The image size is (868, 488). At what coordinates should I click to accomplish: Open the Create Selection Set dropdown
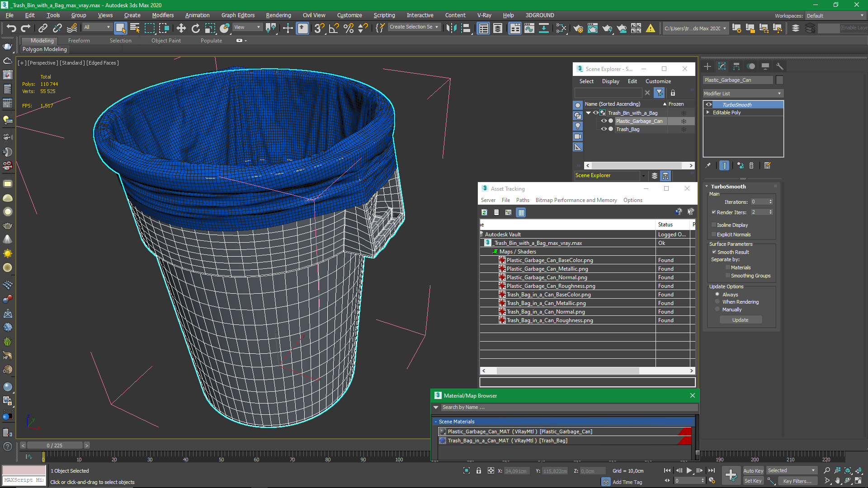[414, 27]
